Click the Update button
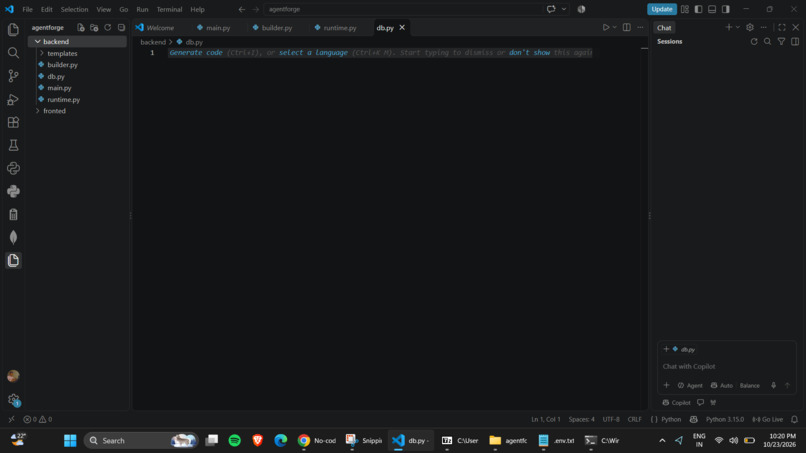The height and width of the screenshot is (453, 806). click(662, 9)
